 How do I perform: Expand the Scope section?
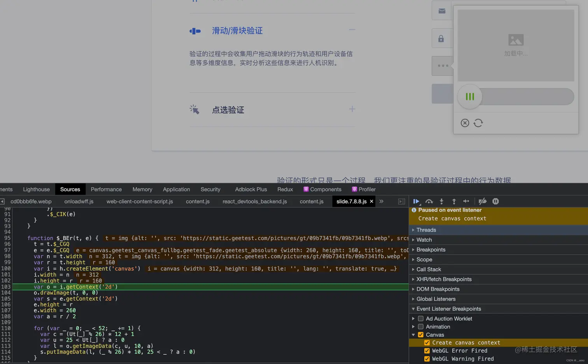tap(499, 259)
